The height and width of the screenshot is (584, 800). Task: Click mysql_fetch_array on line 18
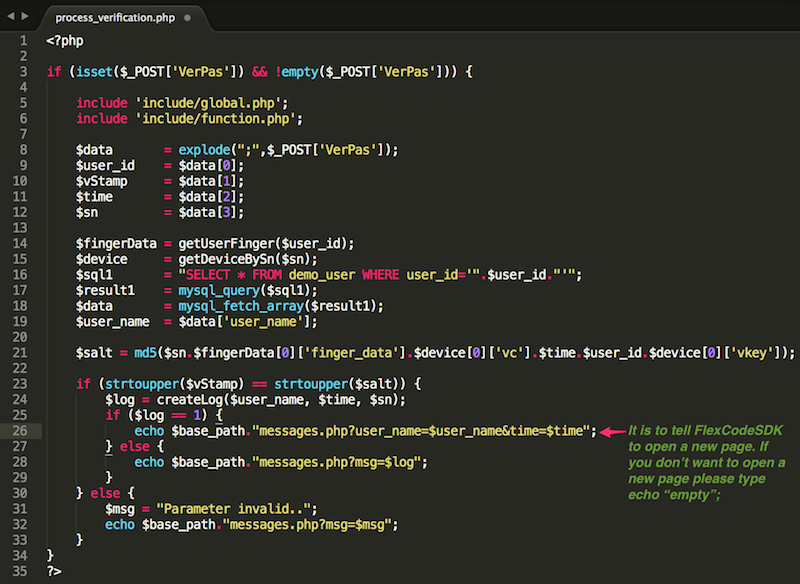(x=241, y=306)
